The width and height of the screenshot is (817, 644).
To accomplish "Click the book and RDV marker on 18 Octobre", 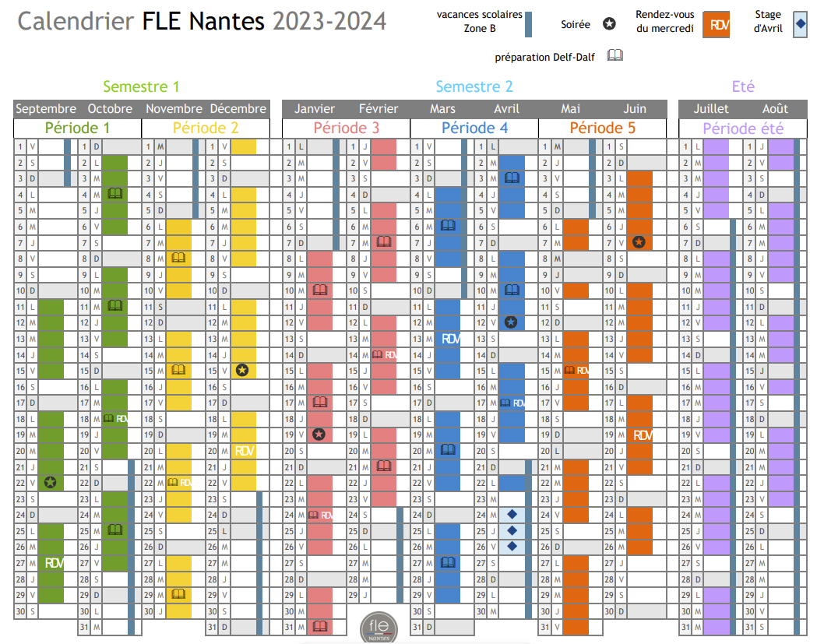I will coord(115,418).
